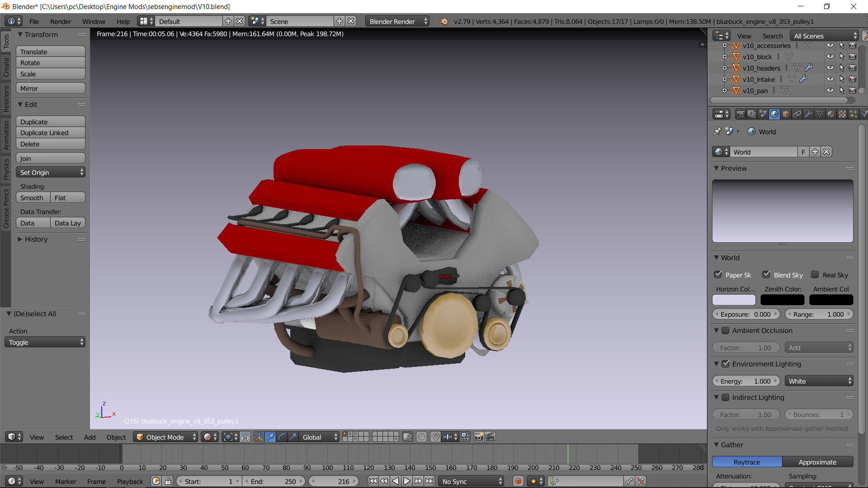Open the Constraints properties chain tab

(x=797, y=114)
